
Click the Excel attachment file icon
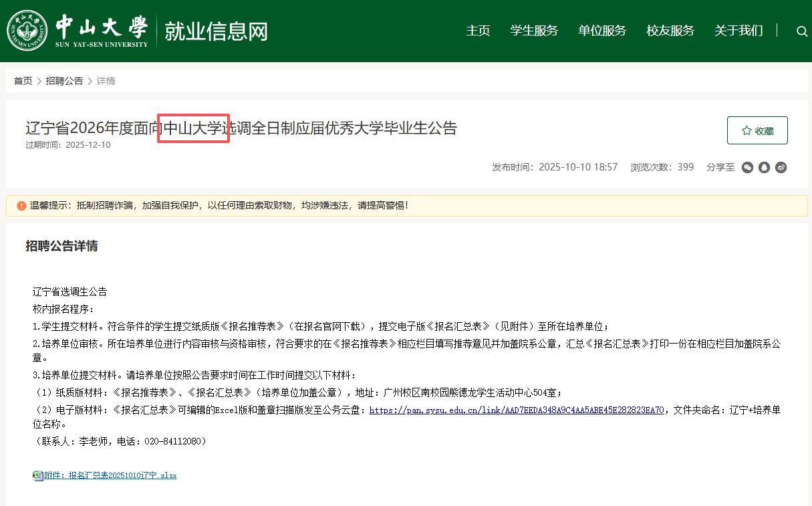pyautogui.click(x=38, y=475)
